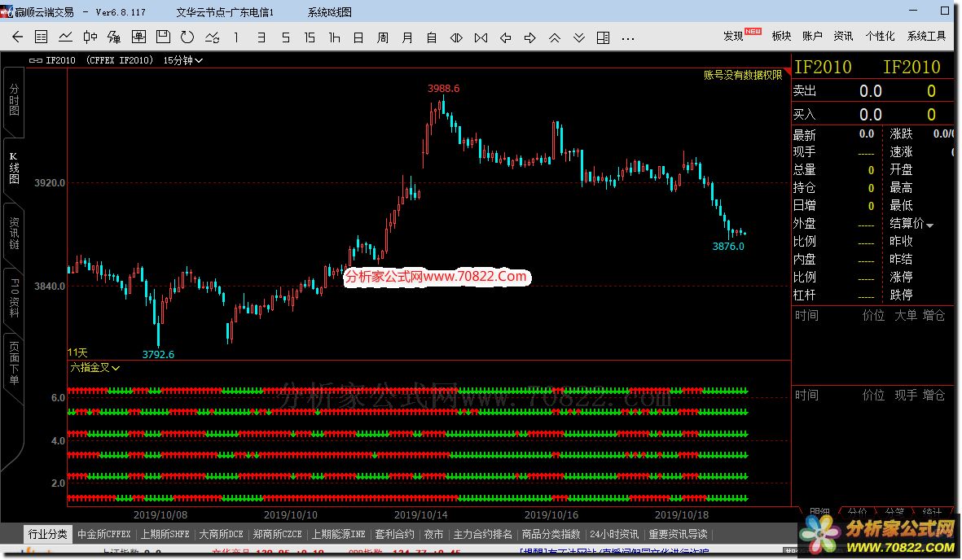The width and height of the screenshot is (962, 560).
Task: Click the save floppy disk icon
Action: click(x=163, y=37)
